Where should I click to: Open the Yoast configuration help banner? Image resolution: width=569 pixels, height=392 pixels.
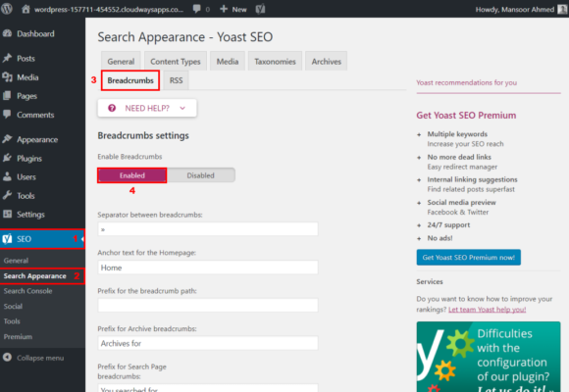coord(489,357)
